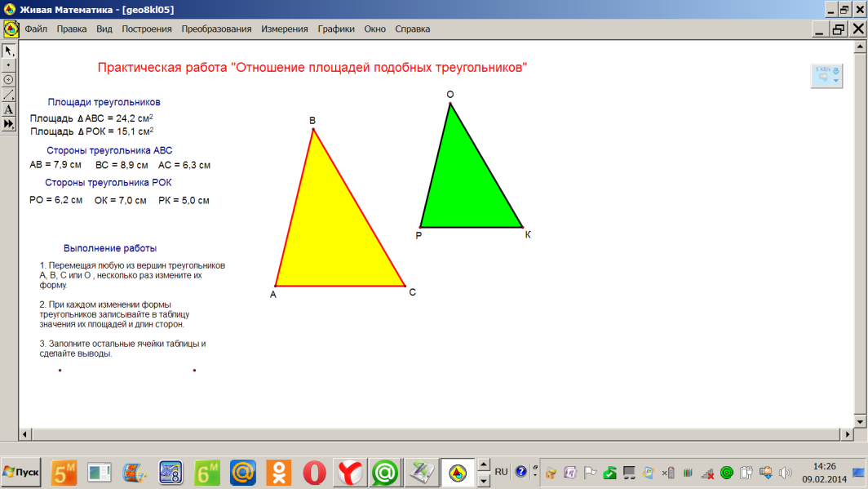Image resolution: width=868 pixels, height=489 pixels.
Task: Open the Построения menu
Action: click(147, 29)
